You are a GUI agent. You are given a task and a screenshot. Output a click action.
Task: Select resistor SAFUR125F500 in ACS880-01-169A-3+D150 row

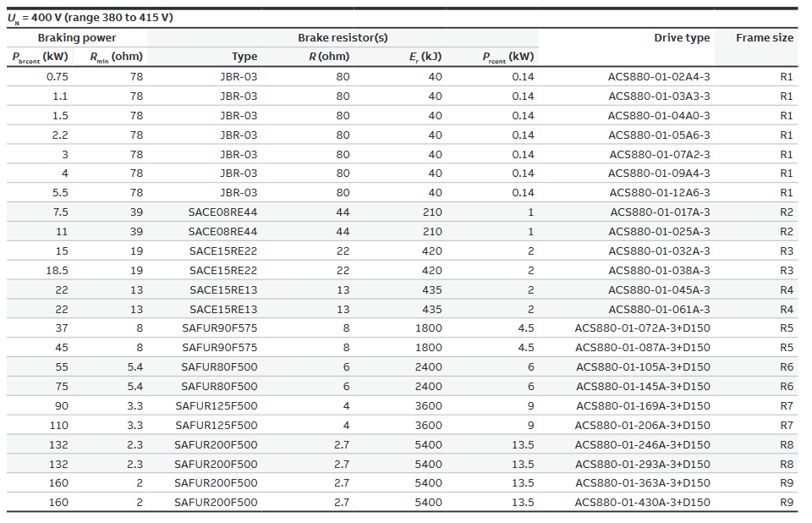click(x=217, y=406)
